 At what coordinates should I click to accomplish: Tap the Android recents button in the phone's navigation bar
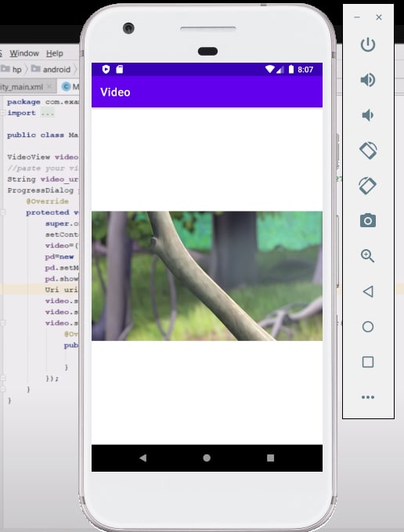pos(270,458)
